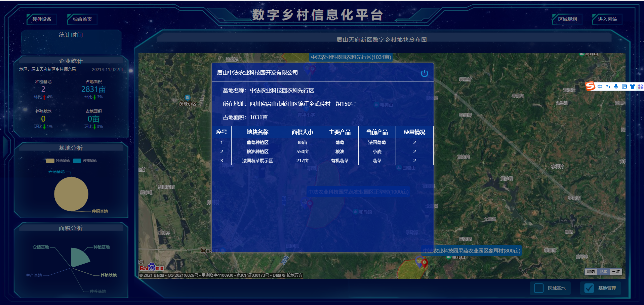Click the Baidu map copyright notice

[221, 275]
